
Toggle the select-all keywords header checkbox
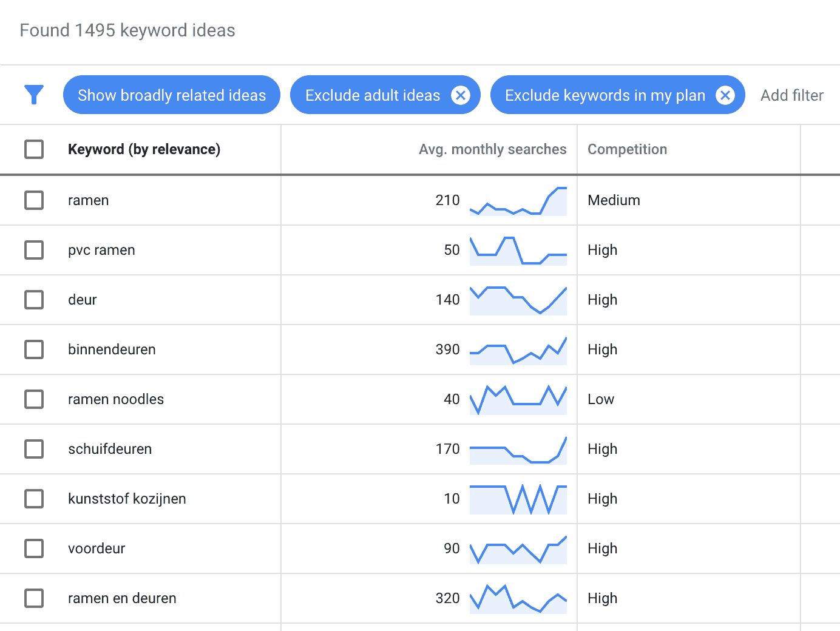34,149
